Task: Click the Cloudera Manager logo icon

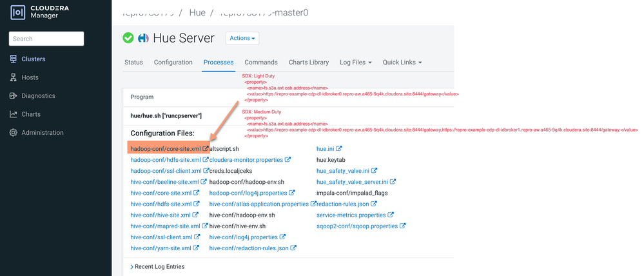Action: tap(17, 12)
